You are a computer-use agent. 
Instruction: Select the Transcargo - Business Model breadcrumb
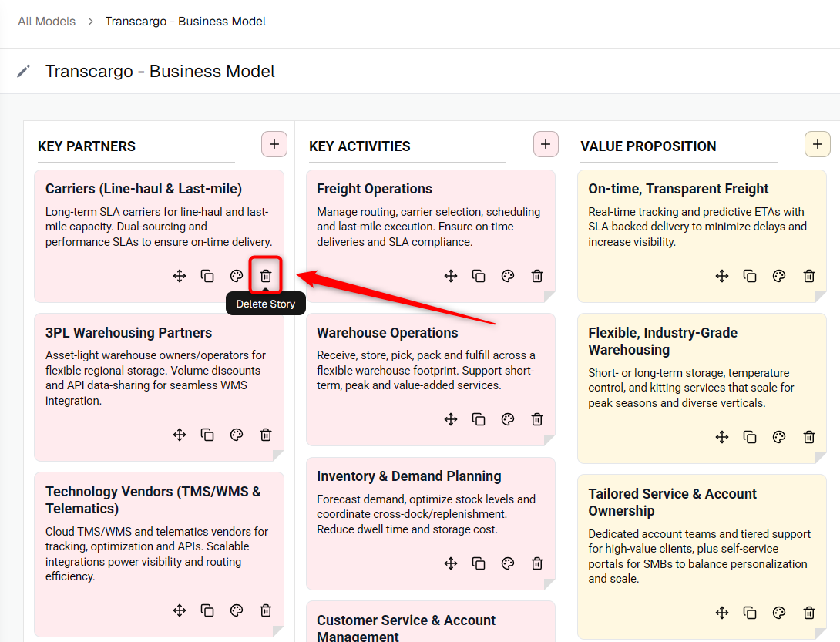click(x=186, y=22)
